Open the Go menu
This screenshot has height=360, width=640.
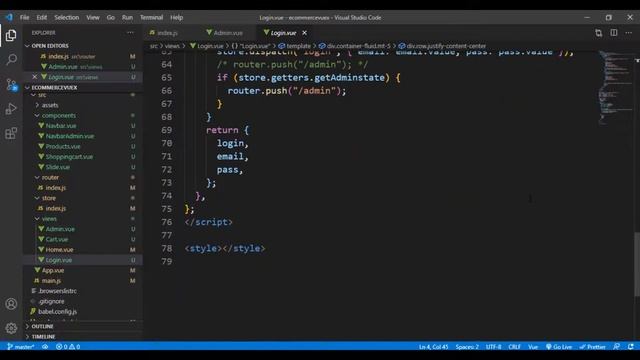[111, 18]
